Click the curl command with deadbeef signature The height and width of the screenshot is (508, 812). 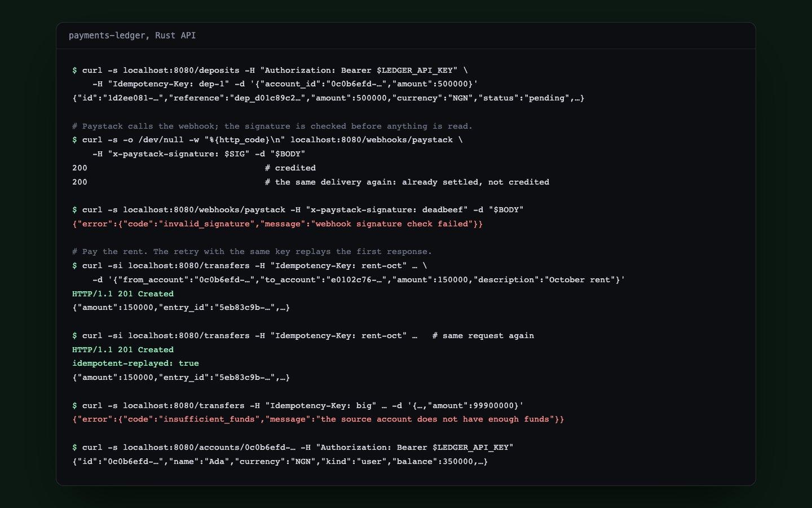(298, 210)
